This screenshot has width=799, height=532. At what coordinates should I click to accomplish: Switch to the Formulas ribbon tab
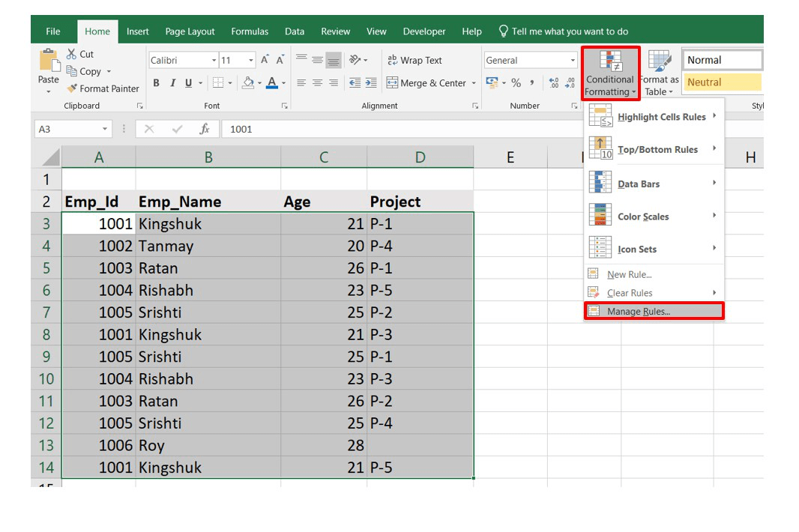[x=250, y=31]
